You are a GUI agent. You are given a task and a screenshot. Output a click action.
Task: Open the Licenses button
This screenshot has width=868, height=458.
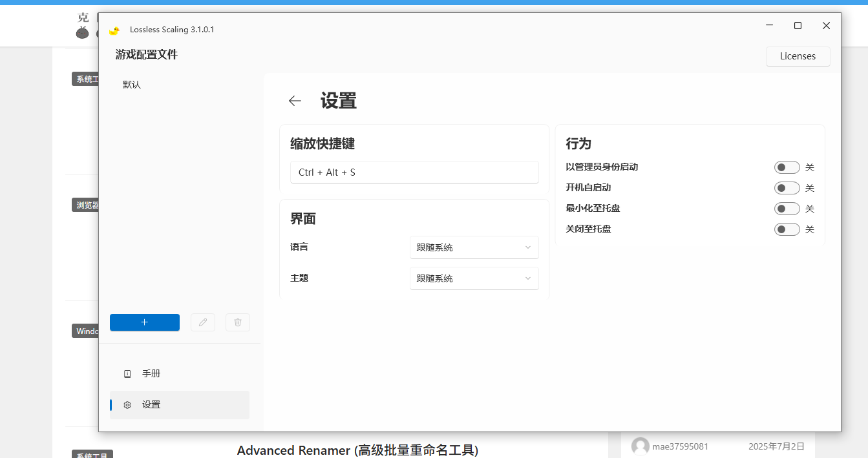(798, 56)
